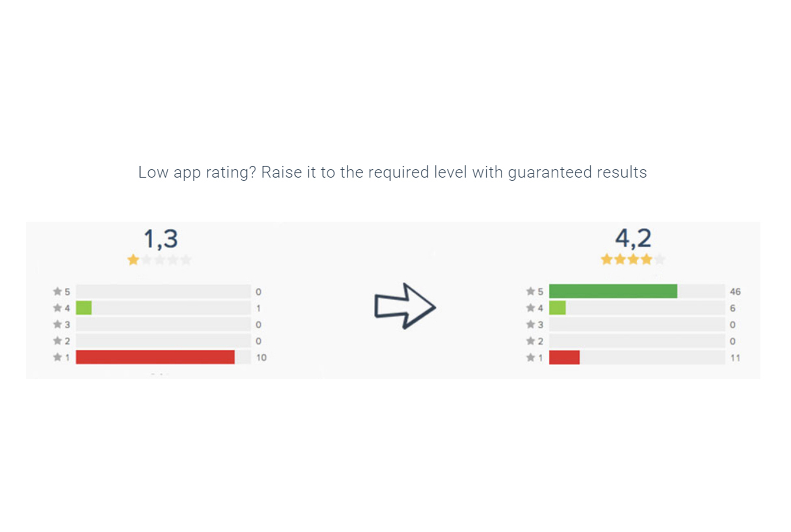Click the gold star under the 1,3 rating
This screenshot has height=532, width=791.
pyautogui.click(x=133, y=260)
